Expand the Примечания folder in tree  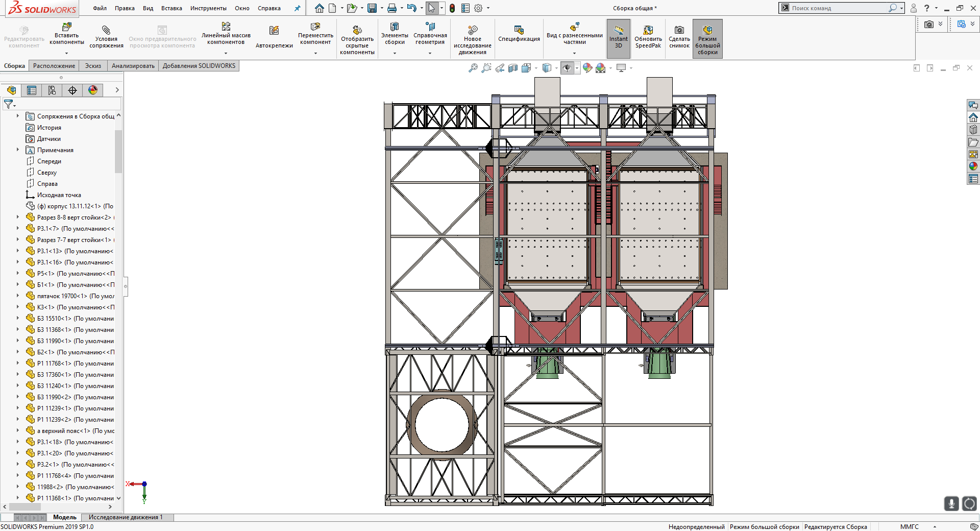point(18,150)
